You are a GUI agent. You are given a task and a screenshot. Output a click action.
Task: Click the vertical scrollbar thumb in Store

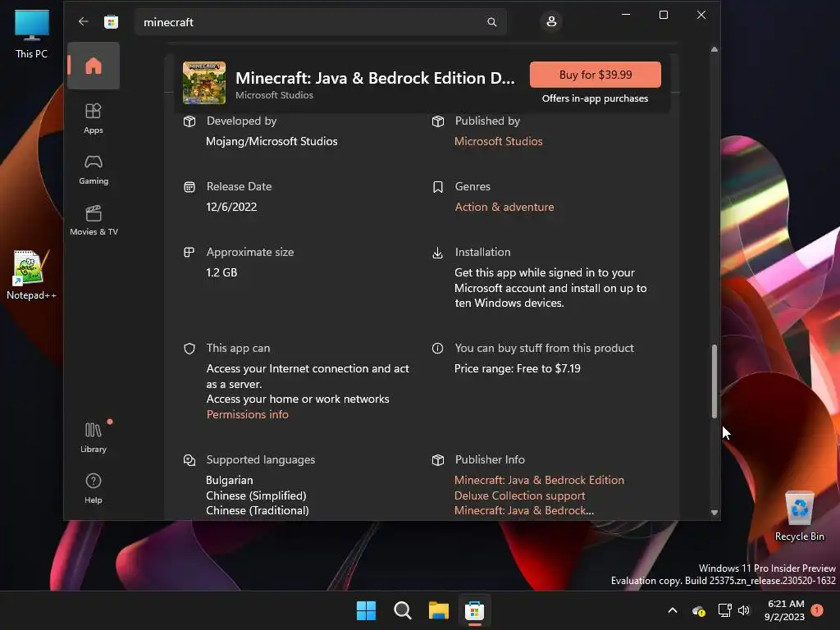coord(714,381)
